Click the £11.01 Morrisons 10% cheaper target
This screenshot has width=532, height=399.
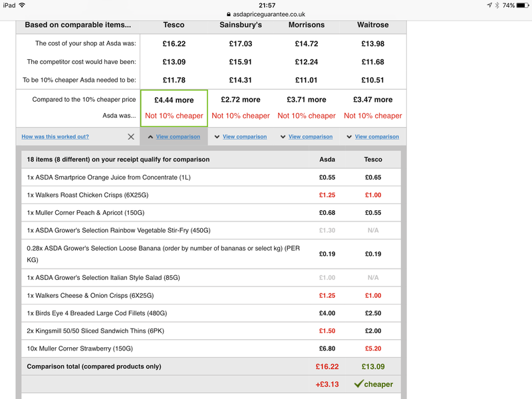pyautogui.click(x=307, y=80)
